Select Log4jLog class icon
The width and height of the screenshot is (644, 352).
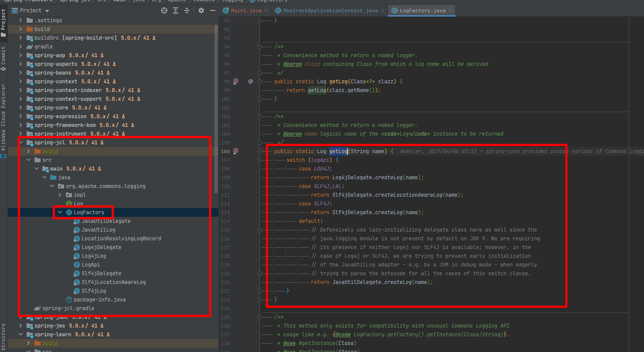click(x=77, y=256)
